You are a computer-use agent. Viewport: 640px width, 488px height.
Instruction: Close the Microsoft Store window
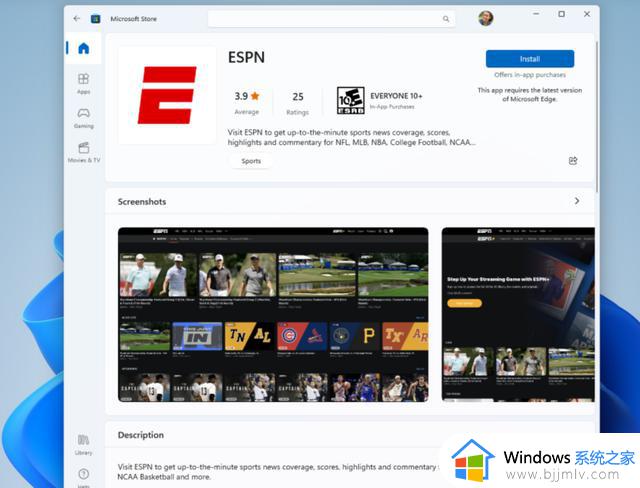coord(587,14)
